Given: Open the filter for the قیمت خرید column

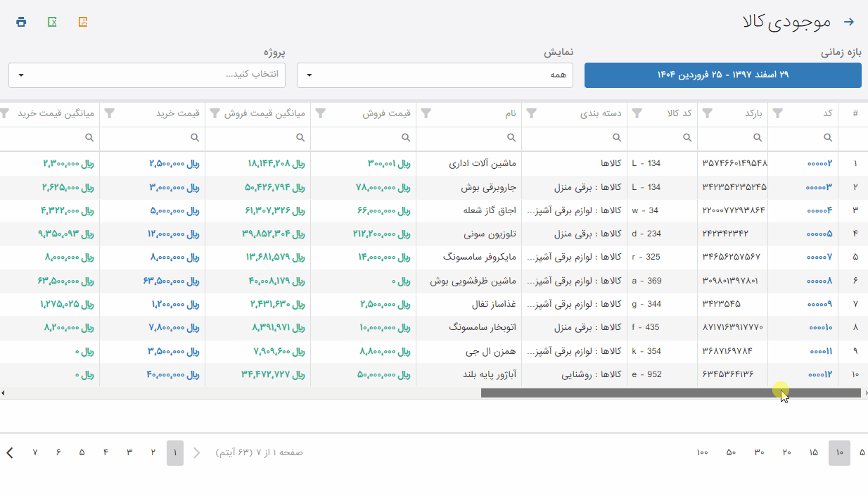Looking at the screenshot, I should coord(110,113).
